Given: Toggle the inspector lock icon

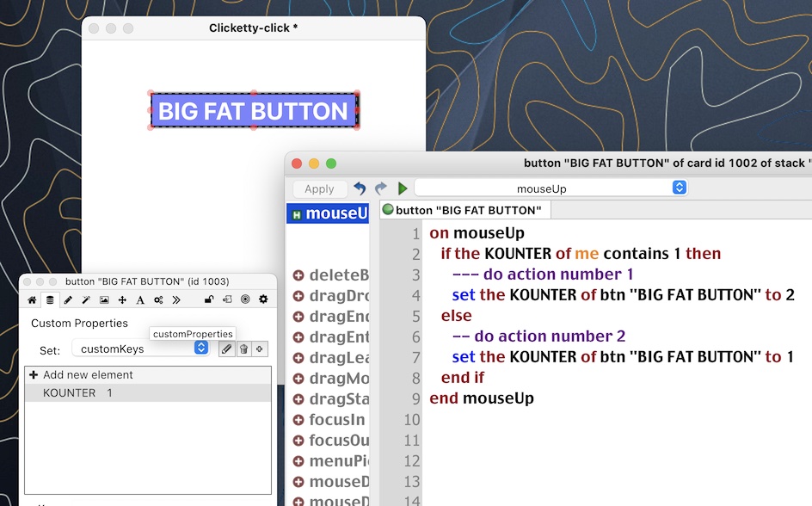Looking at the screenshot, I should click(x=209, y=299).
